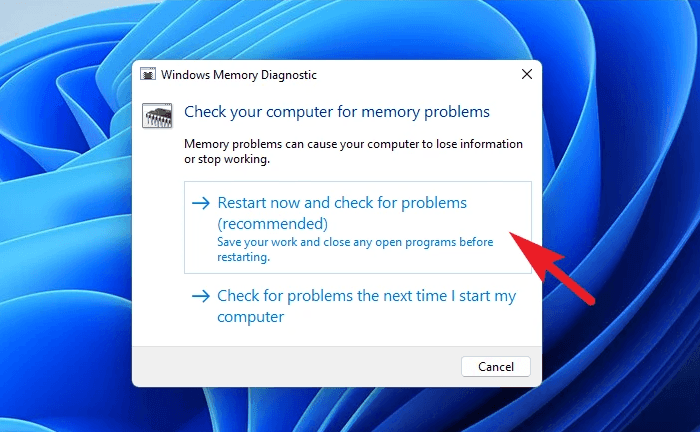Click the gray footer strip beside Cancel
This screenshot has width=700, height=432.
[x=300, y=366]
